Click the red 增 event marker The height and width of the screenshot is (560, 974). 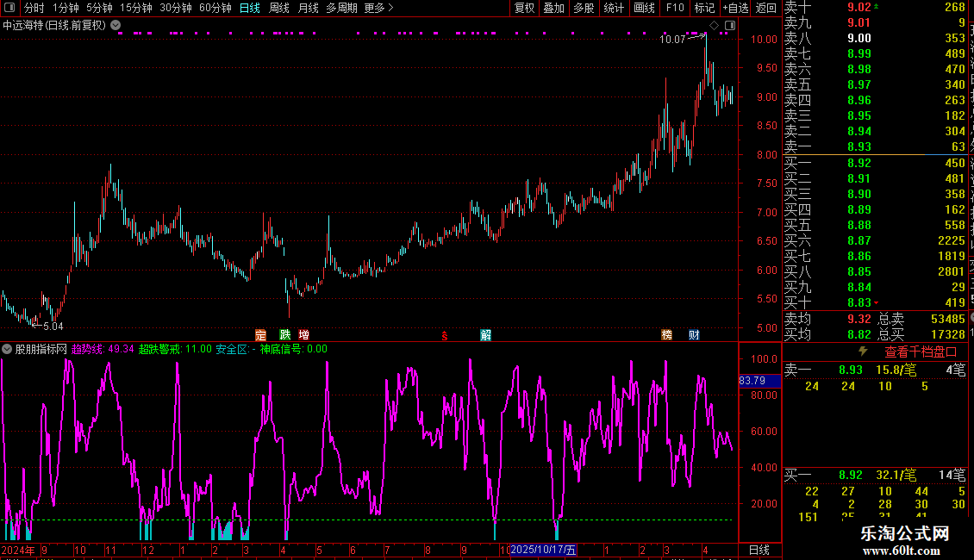point(303,335)
